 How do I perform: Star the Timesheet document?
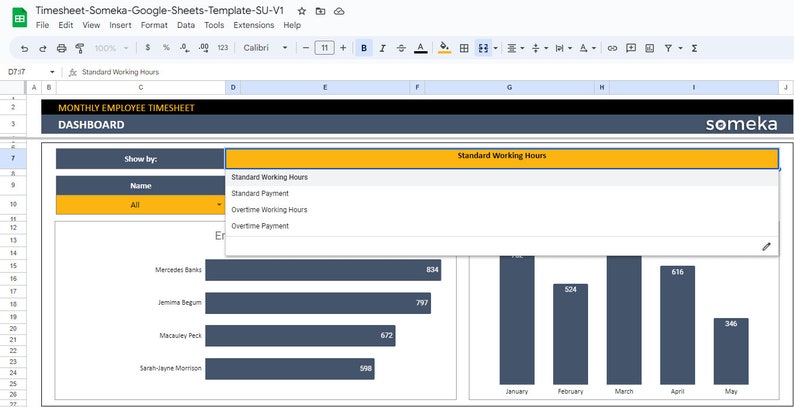pyautogui.click(x=301, y=11)
